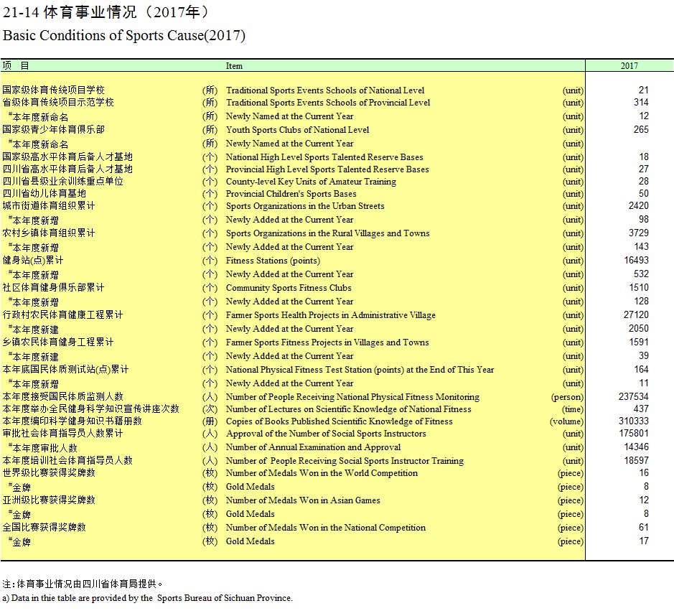This screenshot has width=674, height=616.
Task: Click the value 437
Action: click(x=641, y=409)
